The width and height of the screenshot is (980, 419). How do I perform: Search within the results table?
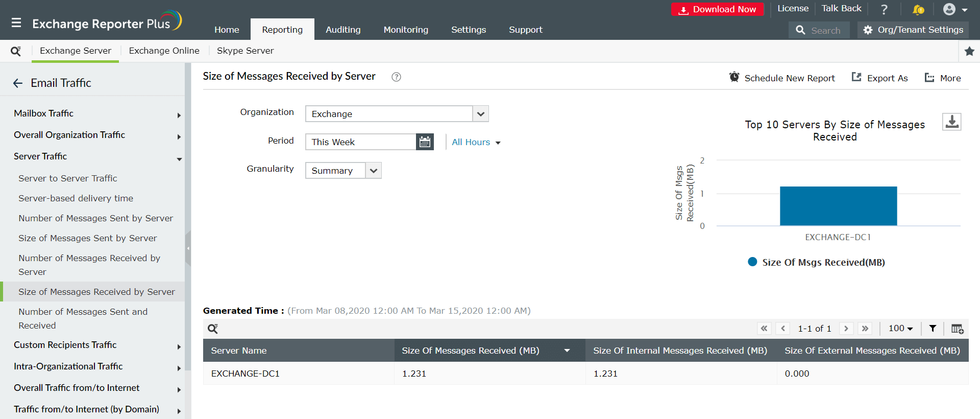(x=213, y=329)
